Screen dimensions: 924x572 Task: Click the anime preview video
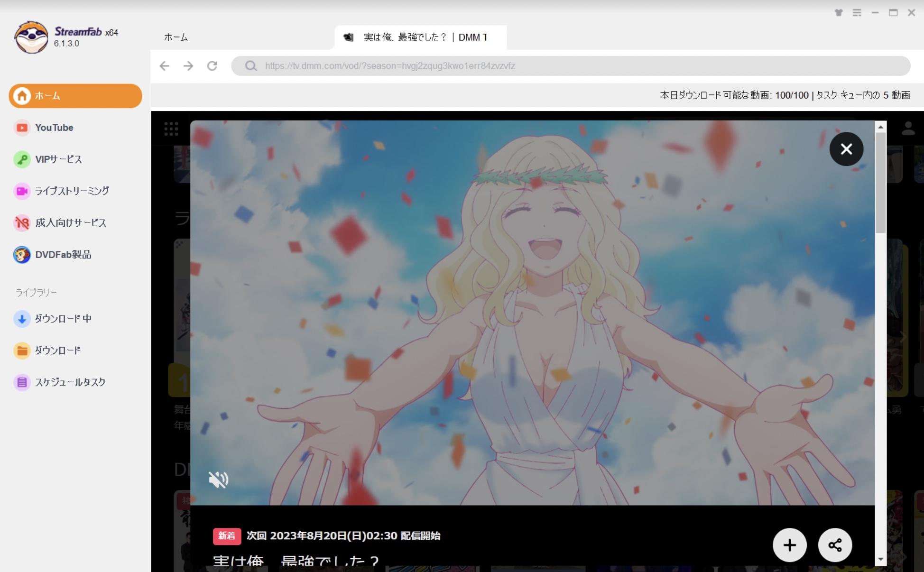click(532, 313)
